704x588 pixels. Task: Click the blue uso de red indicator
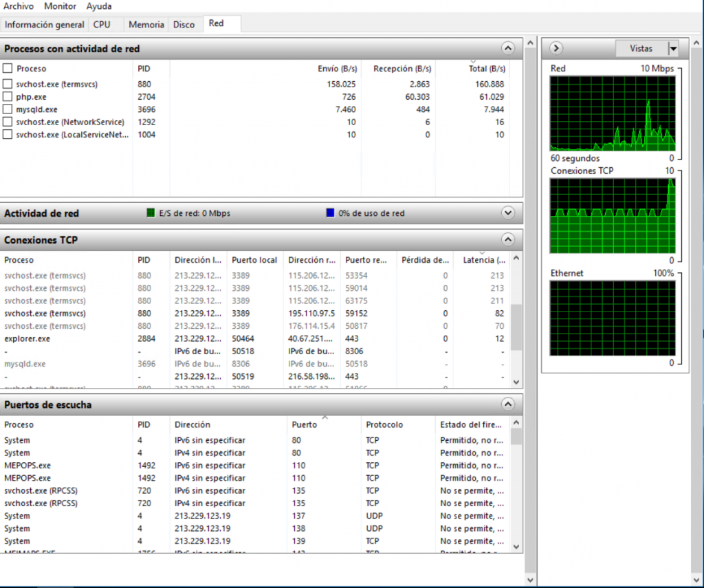(331, 213)
